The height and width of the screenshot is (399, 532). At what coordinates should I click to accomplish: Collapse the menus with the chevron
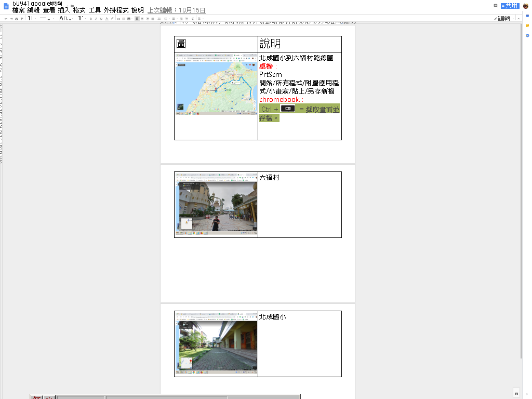tap(519, 19)
